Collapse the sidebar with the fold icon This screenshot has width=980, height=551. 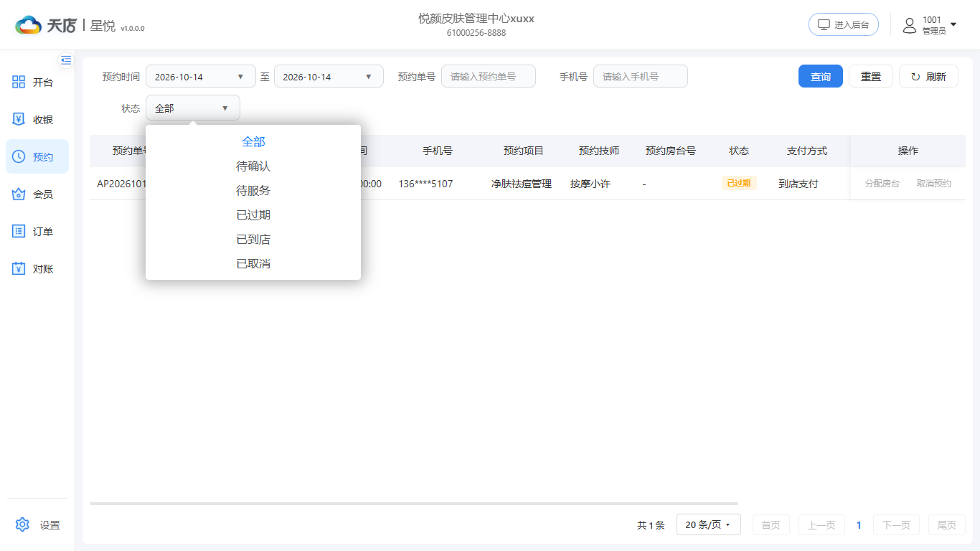pos(66,60)
